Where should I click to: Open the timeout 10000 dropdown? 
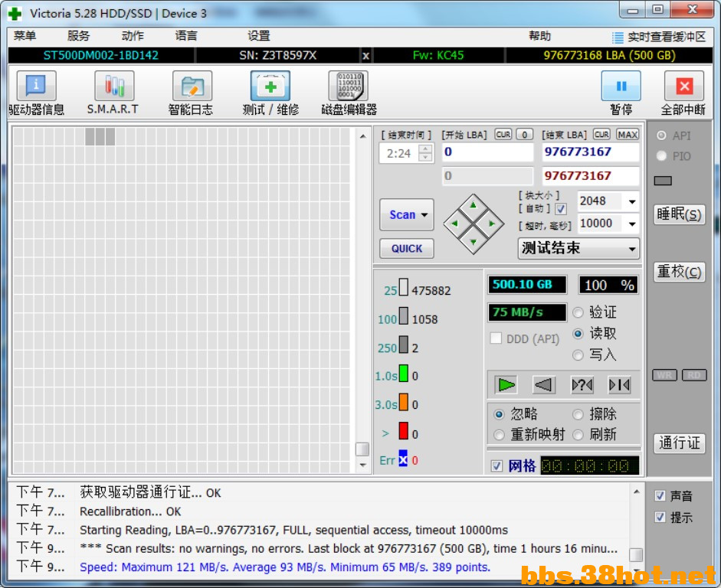pyautogui.click(x=632, y=224)
